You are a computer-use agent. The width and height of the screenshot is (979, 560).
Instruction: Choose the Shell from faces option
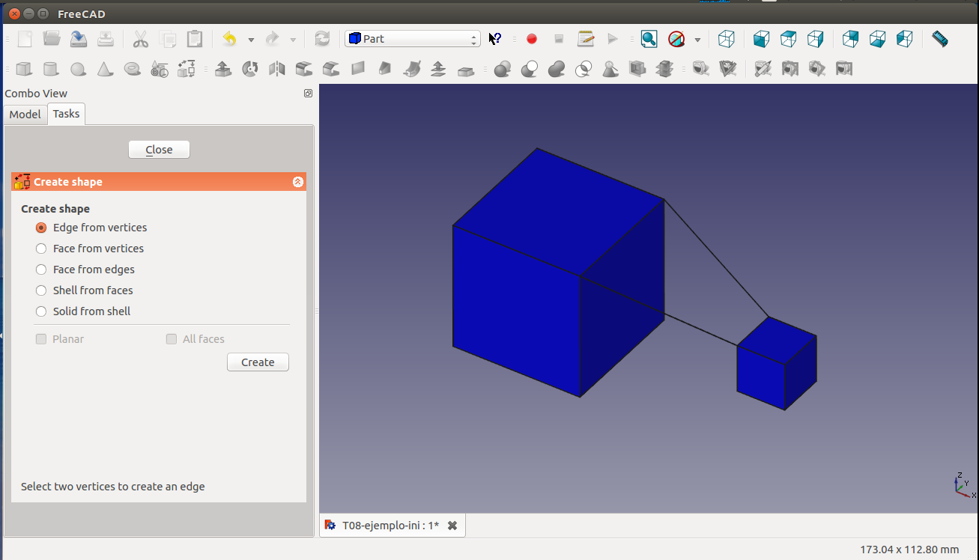coord(41,290)
